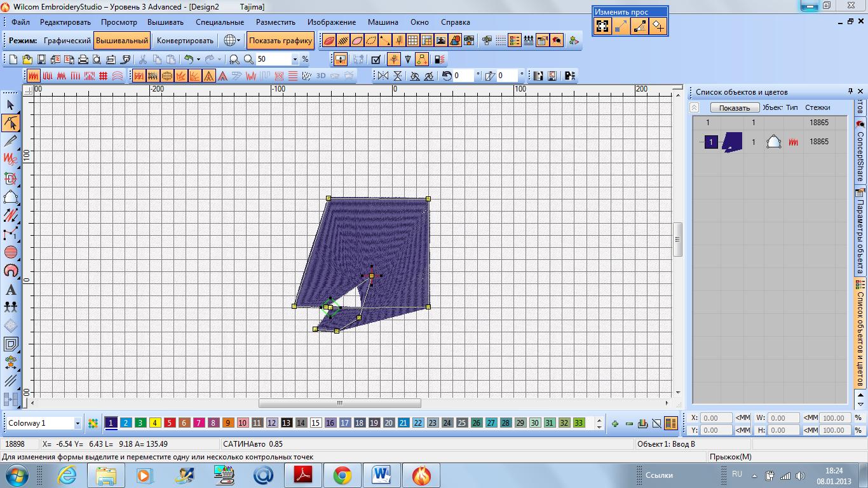This screenshot has width=868, height=488.
Task: Click the Undo arrow icon
Action: coord(188,59)
